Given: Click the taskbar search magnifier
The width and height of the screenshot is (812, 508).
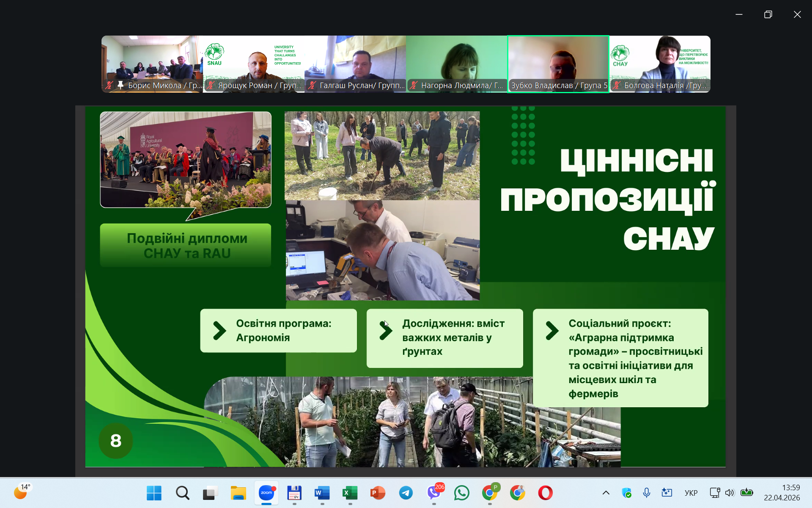Looking at the screenshot, I should pyautogui.click(x=182, y=493).
